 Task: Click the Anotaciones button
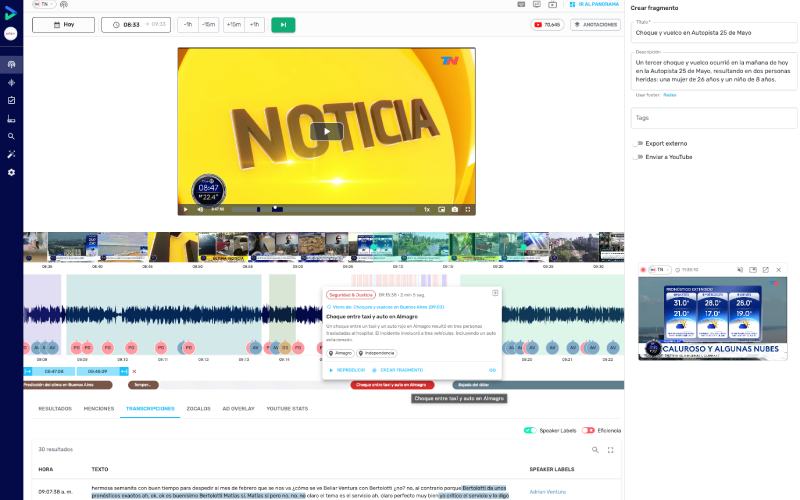[x=595, y=24]
